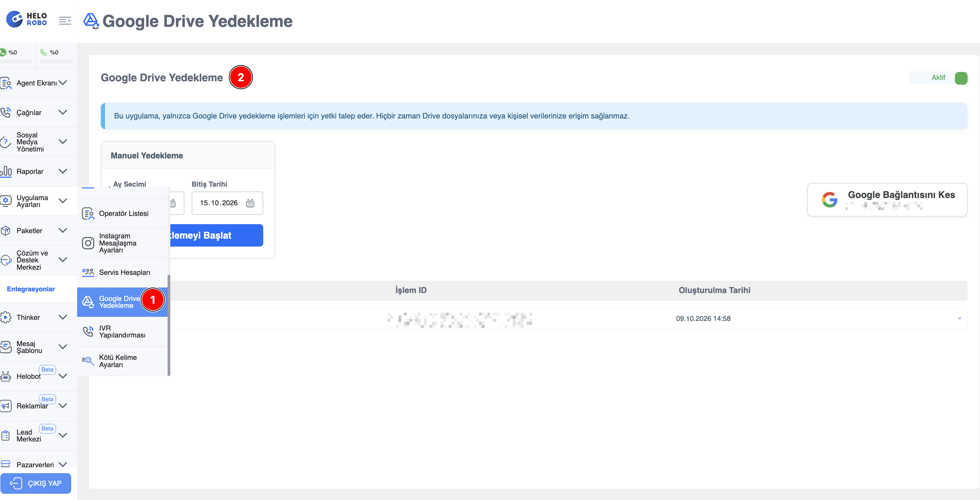Click the WhatsApp usage progress bar
Screen dimensions: 980x500
[15, 61]
